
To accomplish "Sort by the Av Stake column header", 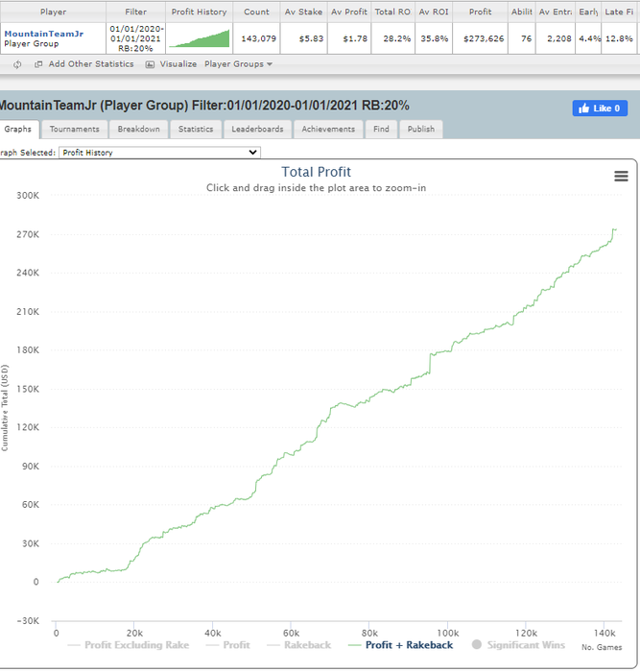I will pyautogui.click(x=304, y=12).
